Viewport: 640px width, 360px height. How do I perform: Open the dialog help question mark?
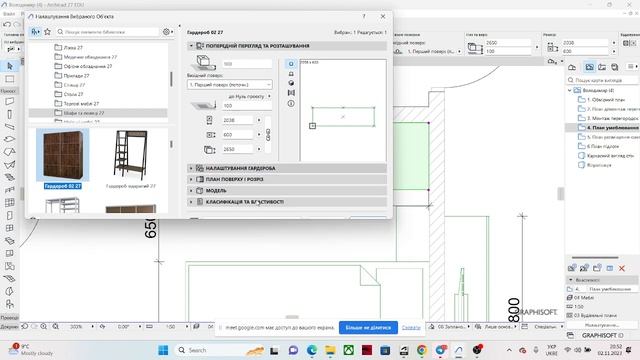[364, 16]
